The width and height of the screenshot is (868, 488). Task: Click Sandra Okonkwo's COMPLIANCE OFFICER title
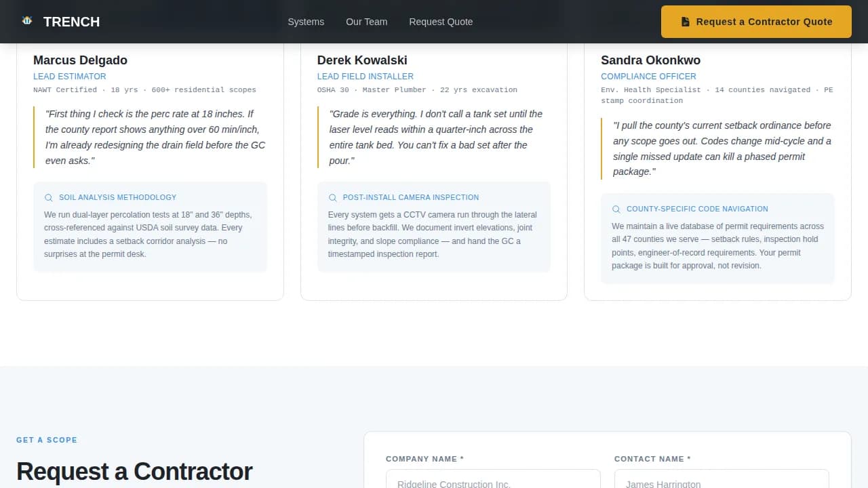(648, 77)
